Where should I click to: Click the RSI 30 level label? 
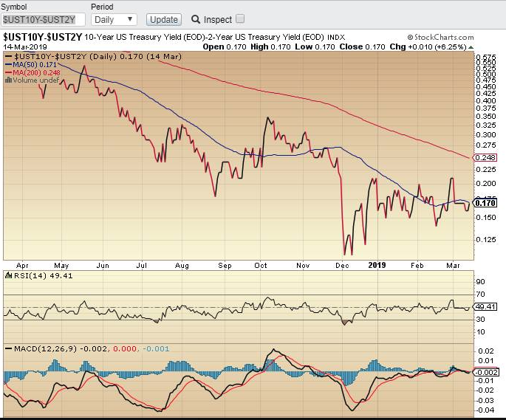point(480,319)
